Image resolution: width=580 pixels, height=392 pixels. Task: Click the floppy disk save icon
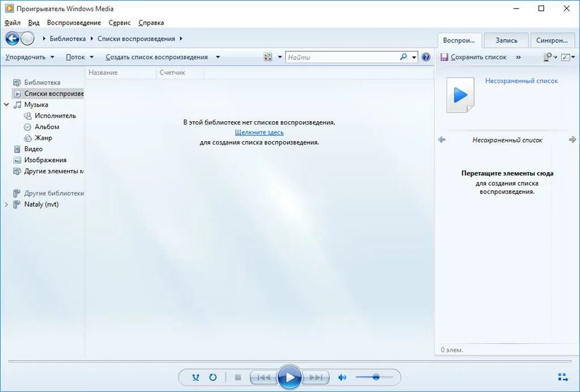point(444,57)
